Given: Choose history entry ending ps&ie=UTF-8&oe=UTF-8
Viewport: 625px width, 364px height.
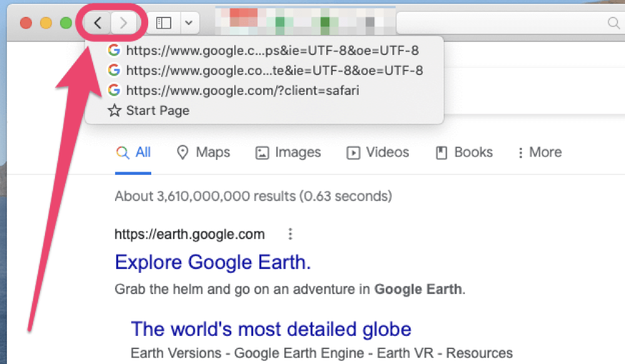Looking at the screenshot, I should coord(264,51).
